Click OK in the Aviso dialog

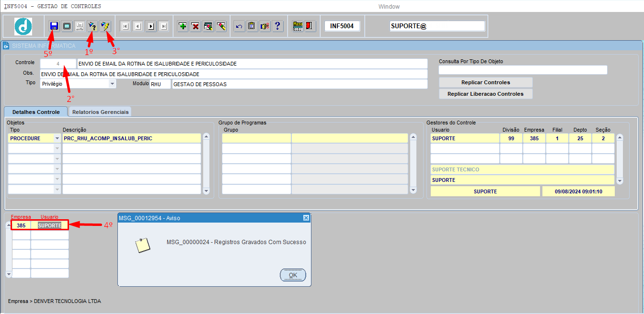(293, 275)
